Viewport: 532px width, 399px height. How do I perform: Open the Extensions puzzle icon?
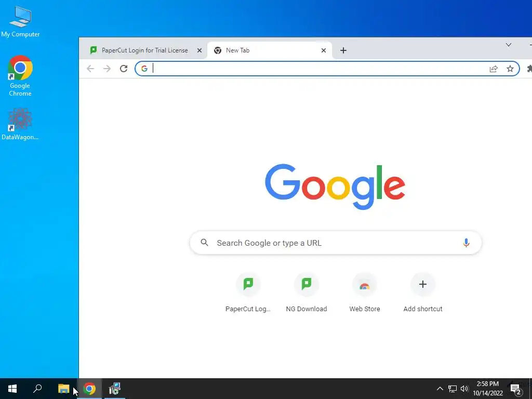coord(529,69)
